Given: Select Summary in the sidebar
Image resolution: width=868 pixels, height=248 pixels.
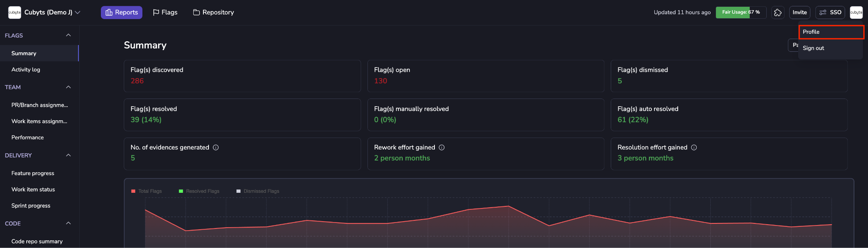Looking at the screenshot, I should (x=39, y=53).
